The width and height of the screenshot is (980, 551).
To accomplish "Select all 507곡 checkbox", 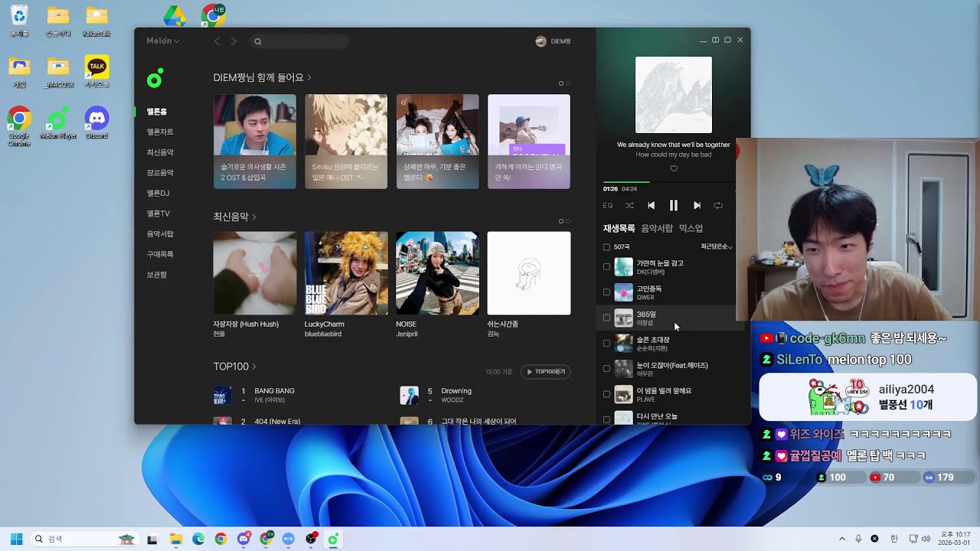I will (606, 247).
